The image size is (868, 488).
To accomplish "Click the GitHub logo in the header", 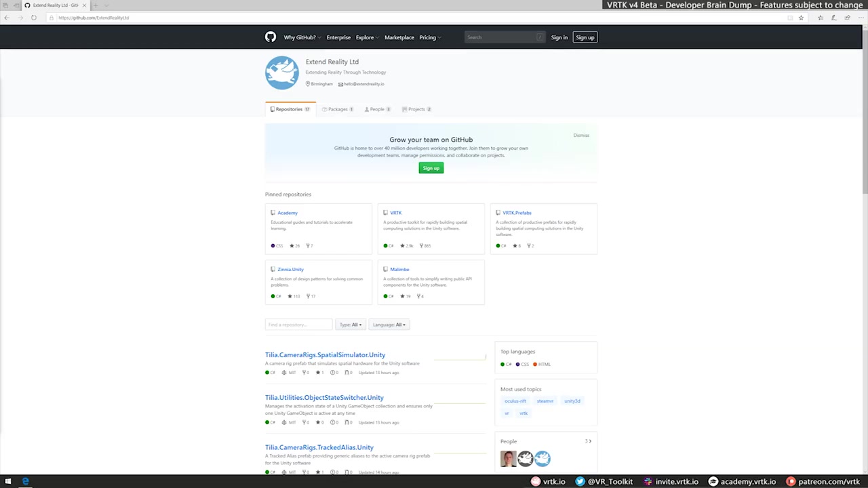I will (270, 37).
